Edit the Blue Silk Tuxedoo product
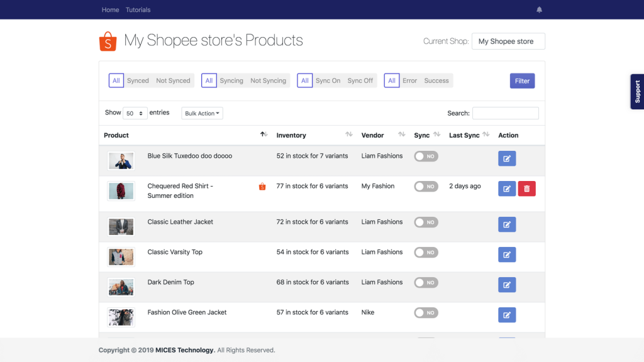Screen dimensions: 644x362 (507, 158)
